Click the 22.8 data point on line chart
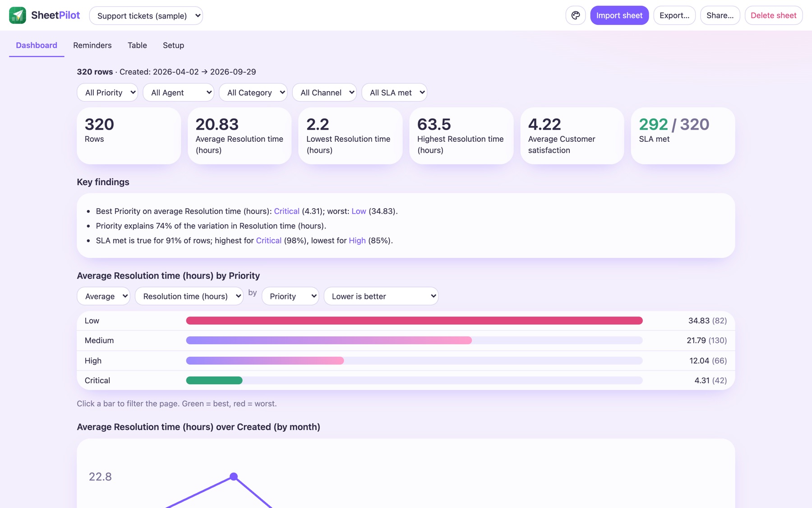812x508 pixels. point(234,476)
